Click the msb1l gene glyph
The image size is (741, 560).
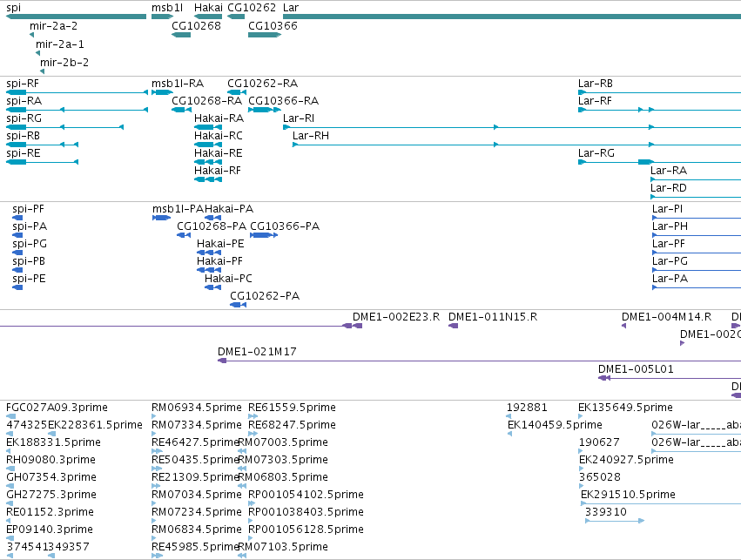[163, 17]
